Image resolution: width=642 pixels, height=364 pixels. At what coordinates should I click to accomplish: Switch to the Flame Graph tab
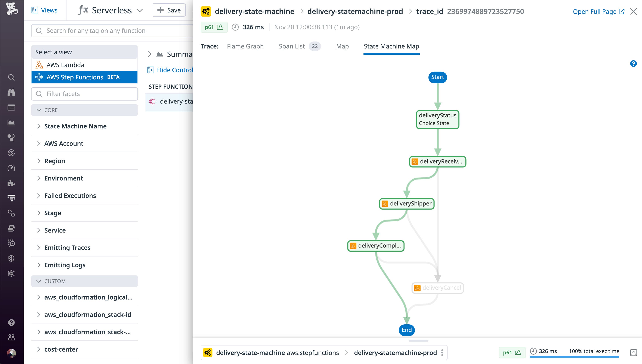[x=245, y=46]
